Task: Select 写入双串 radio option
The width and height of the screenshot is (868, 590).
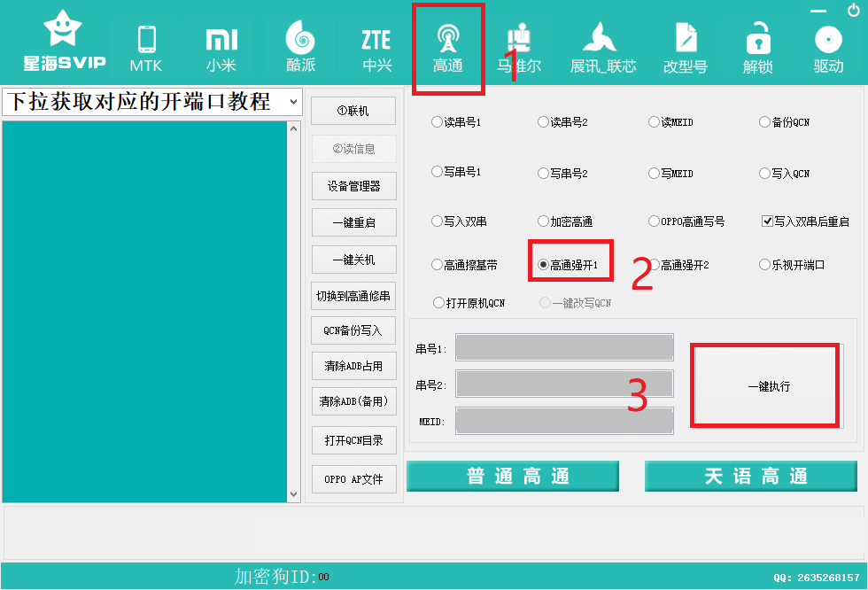Action: (459, 221)
